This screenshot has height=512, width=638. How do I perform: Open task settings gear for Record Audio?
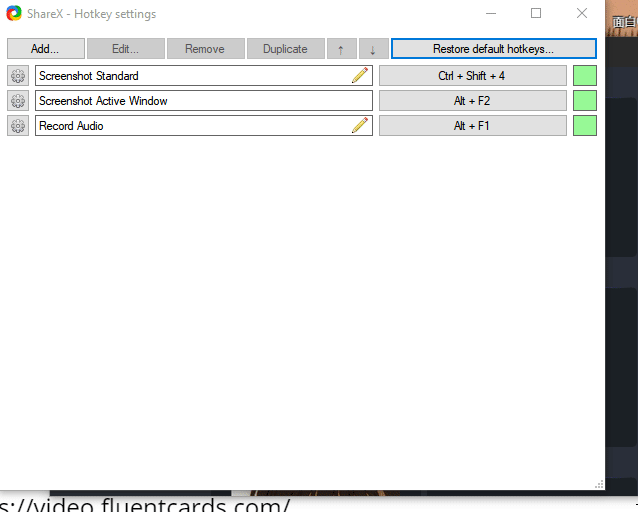(18, 126)
